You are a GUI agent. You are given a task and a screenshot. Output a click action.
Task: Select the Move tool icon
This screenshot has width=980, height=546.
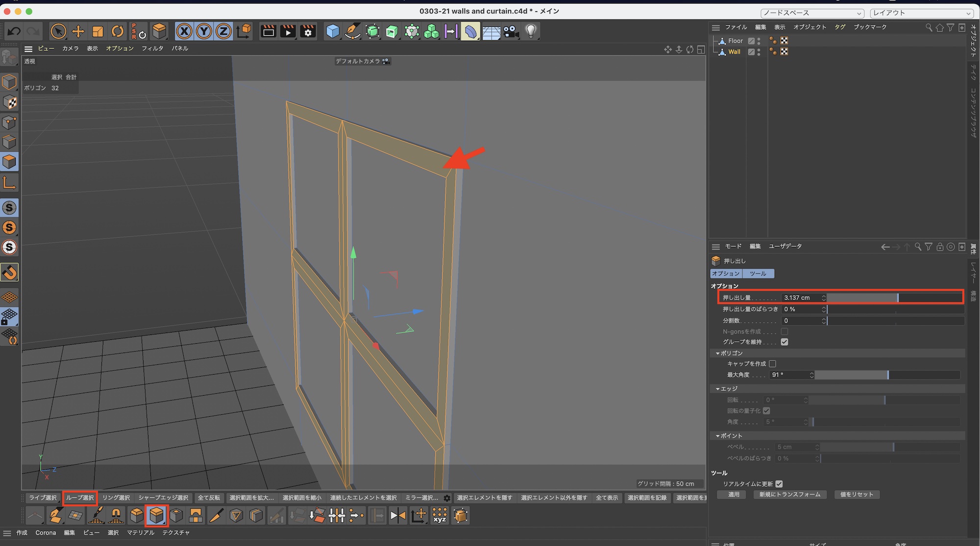(x=78, y=32)
